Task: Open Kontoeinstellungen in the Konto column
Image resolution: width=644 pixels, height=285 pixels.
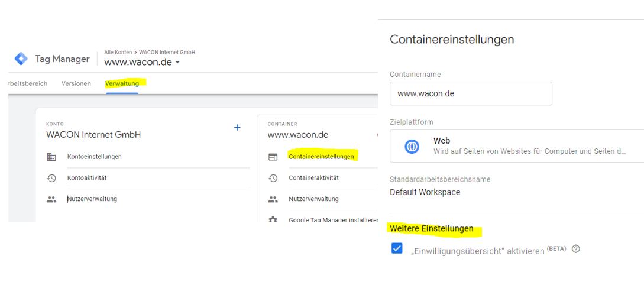Action: pos(95,157)
